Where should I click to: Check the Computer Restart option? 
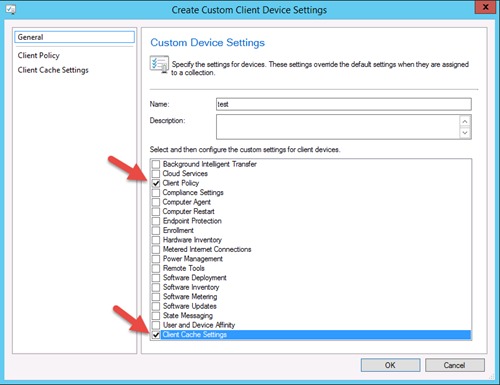[156, 211]
